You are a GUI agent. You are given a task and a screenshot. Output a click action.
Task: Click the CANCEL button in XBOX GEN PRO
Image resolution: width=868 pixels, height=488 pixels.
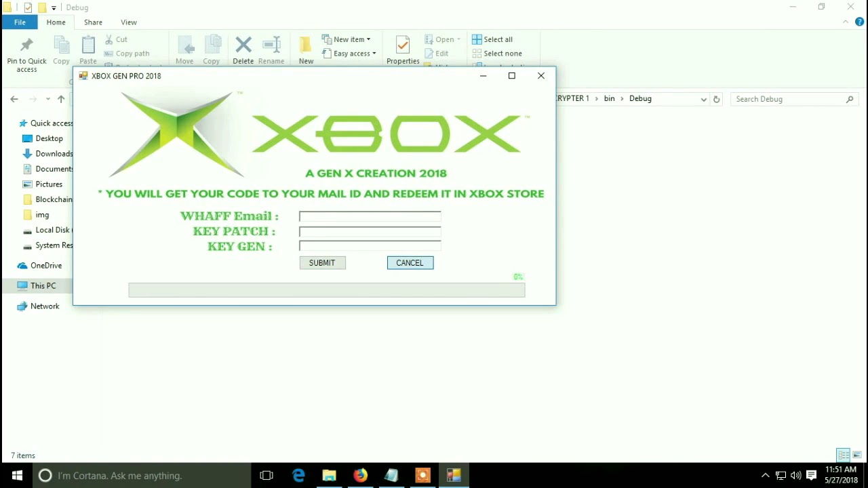tap(410, 263)
